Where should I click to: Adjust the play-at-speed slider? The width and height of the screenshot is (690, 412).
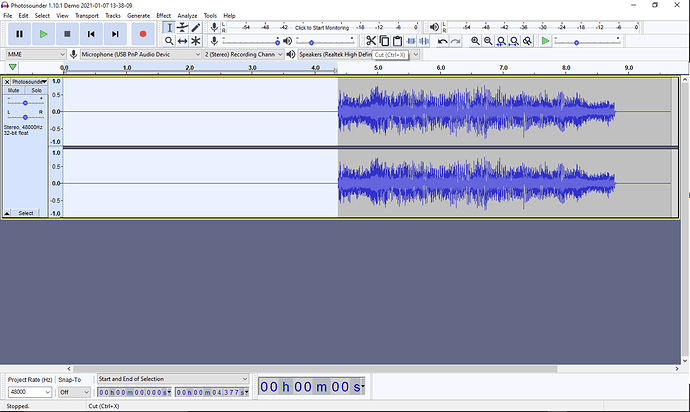coord(587,42)
